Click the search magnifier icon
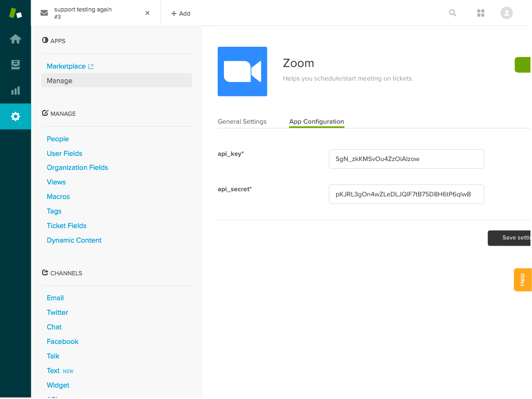This screenshot has width=532, height=399. (x=453, y=13)
